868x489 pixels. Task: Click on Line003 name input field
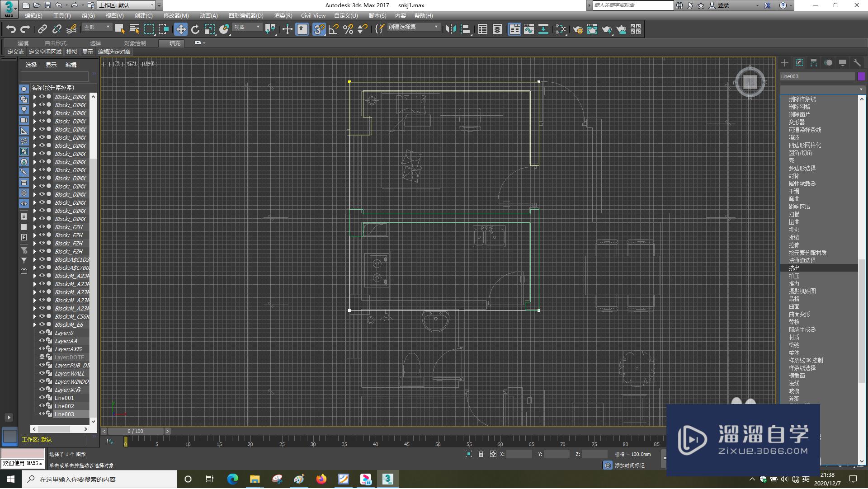click(819, 76)
